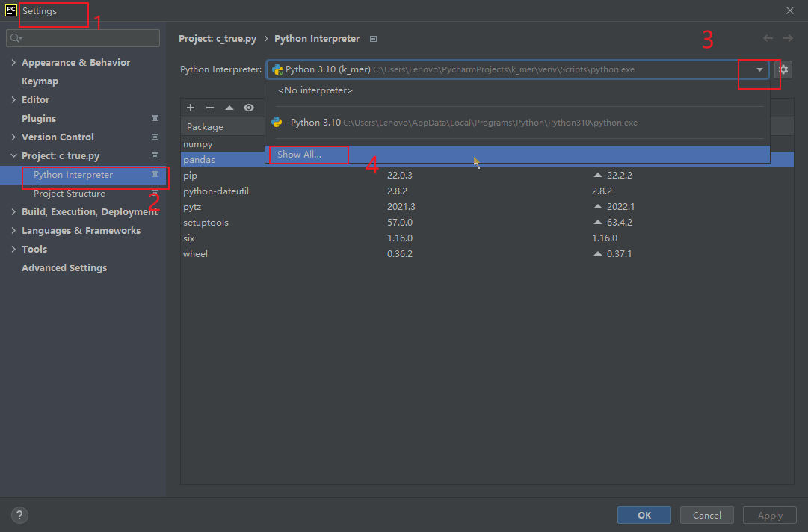Click six latest version 1.16.0 cell
This screenshot has width=808, height=532.
coord(605,238)
